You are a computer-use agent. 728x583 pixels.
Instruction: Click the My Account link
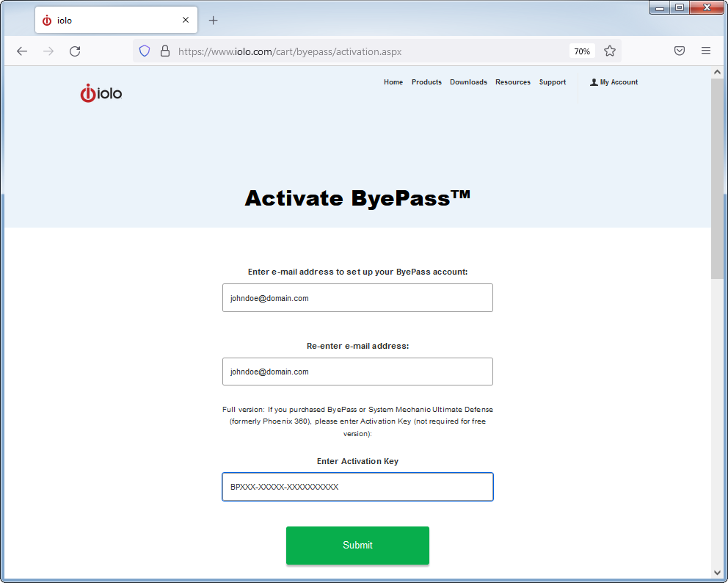click(x=614, y=82)
